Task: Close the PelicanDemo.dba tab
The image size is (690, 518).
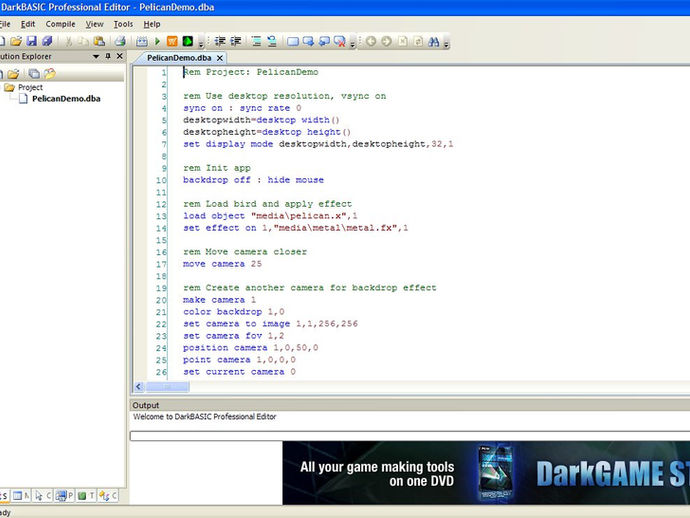Action: tap(220, 58)
